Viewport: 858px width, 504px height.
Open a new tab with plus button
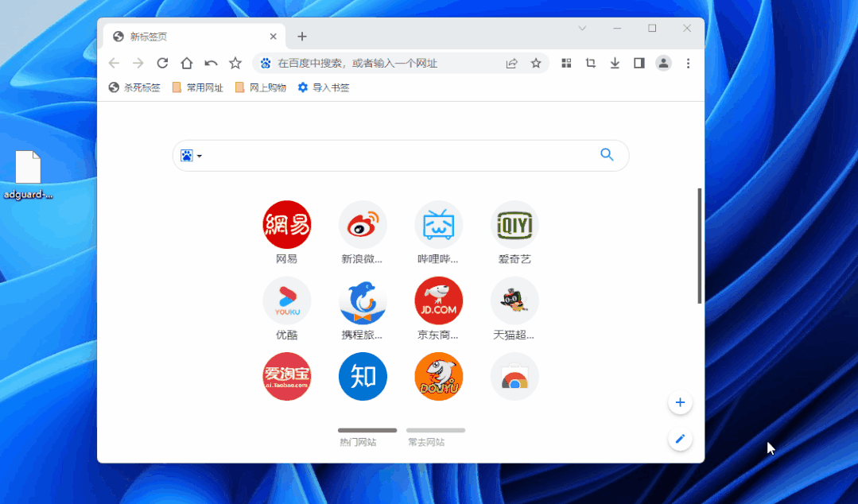click(301, 37)
